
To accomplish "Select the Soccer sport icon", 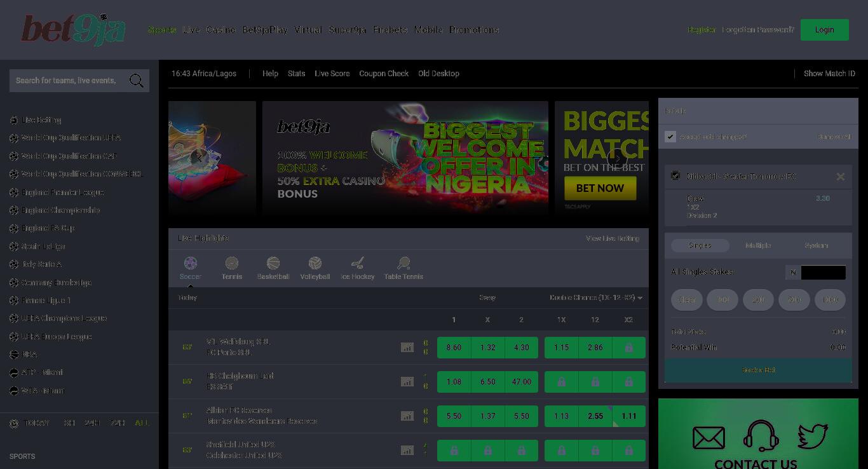I will [191, 263].
